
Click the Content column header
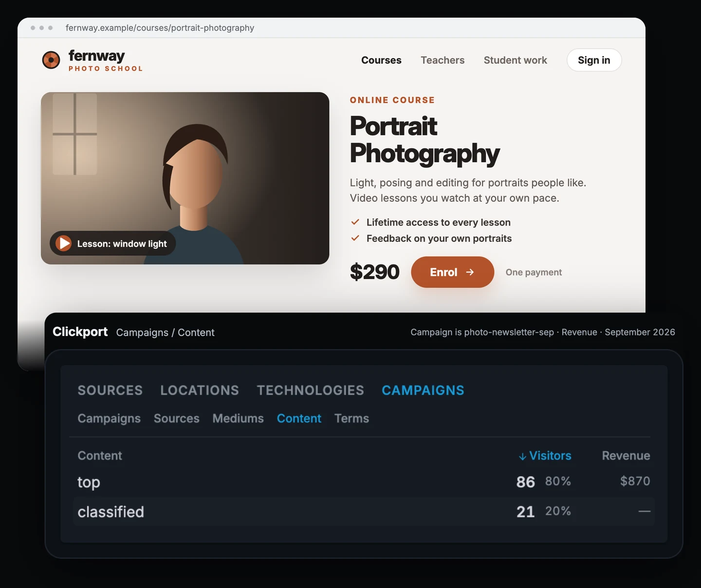(x=100, y=456)
